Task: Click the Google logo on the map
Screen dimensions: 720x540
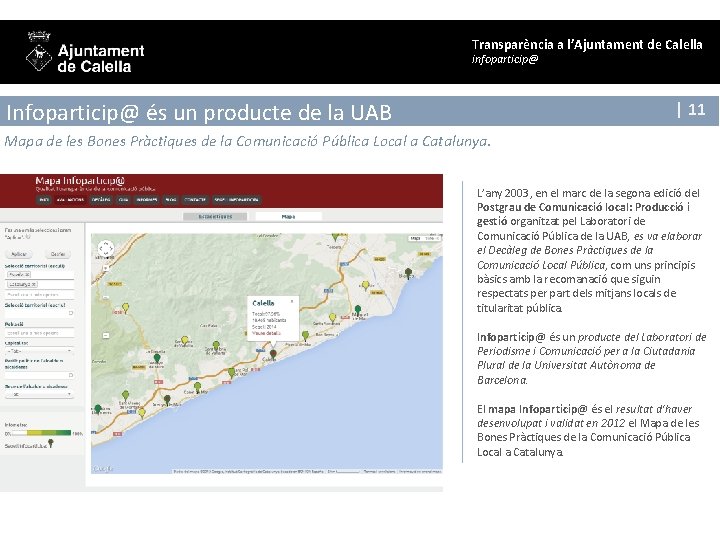Action: point(103,468)
